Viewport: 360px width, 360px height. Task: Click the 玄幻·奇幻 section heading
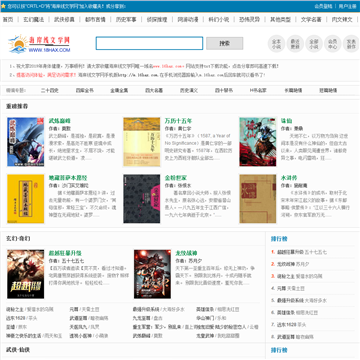pyautogui.click(x=18, y=239)
